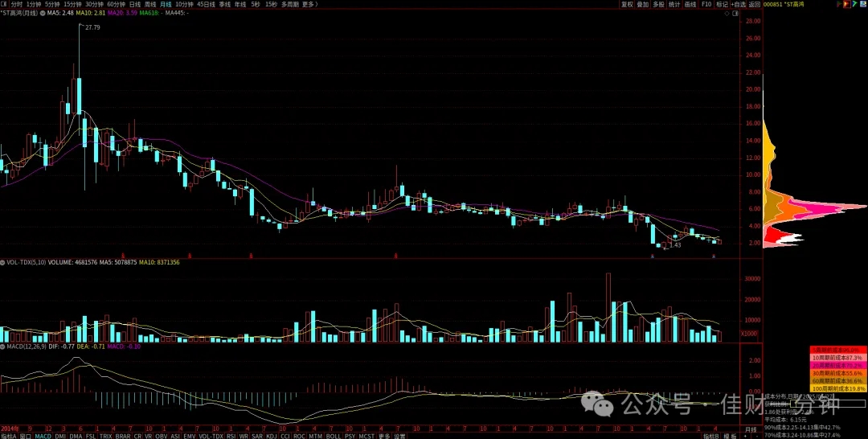Open indicator 设置 settings at bottom
The height and width of the screenshot is (439, 868).
[x=399, y=436]
